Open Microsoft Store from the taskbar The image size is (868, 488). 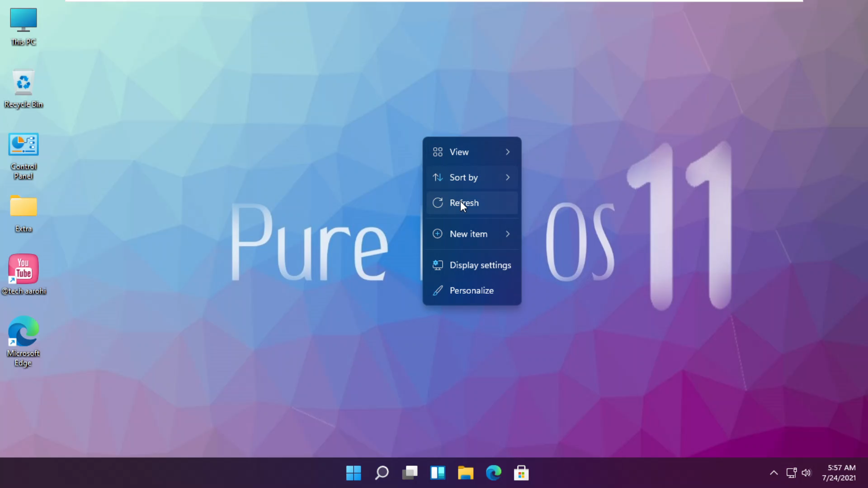521,473
